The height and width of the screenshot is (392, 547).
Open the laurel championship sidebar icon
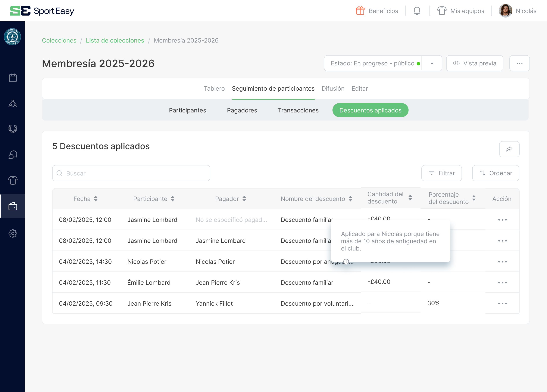tap(13, 129)
